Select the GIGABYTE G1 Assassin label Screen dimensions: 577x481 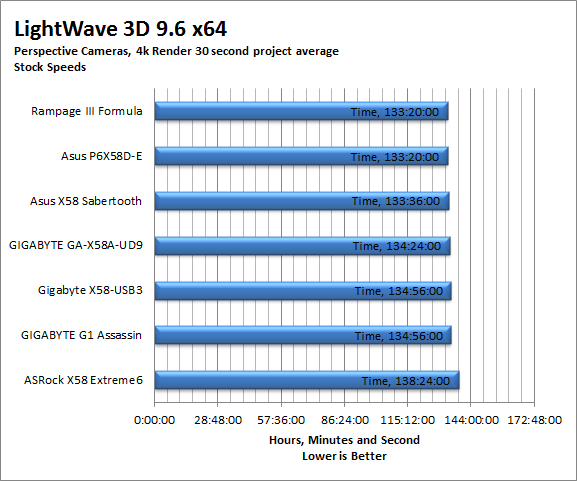(x=81, y=335)
